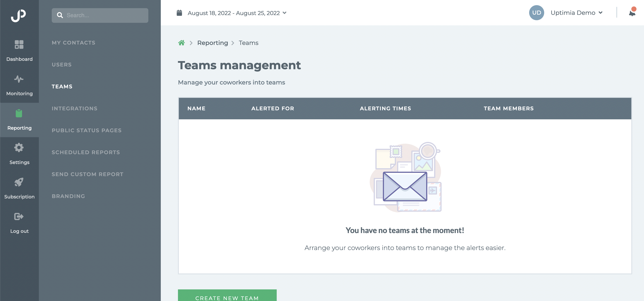Select Teams menu item
644x301 pixels.
(62, 86)
